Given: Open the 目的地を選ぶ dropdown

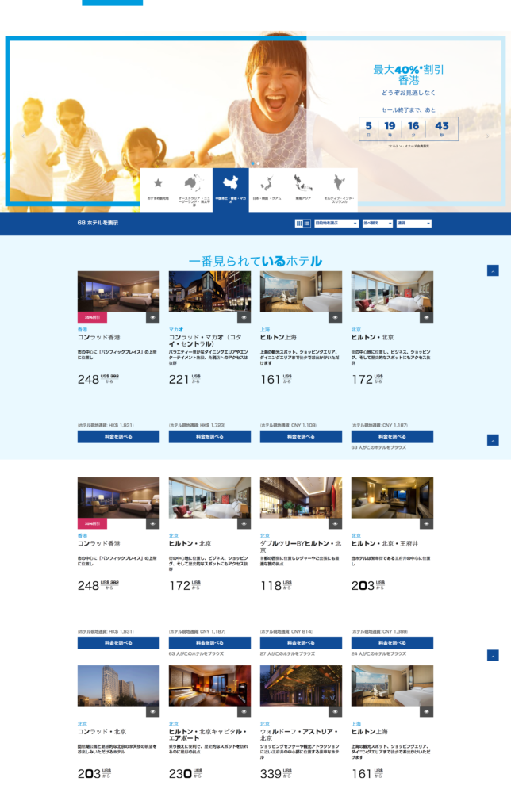Looking at the screenshot, I should tap(336, 223).
